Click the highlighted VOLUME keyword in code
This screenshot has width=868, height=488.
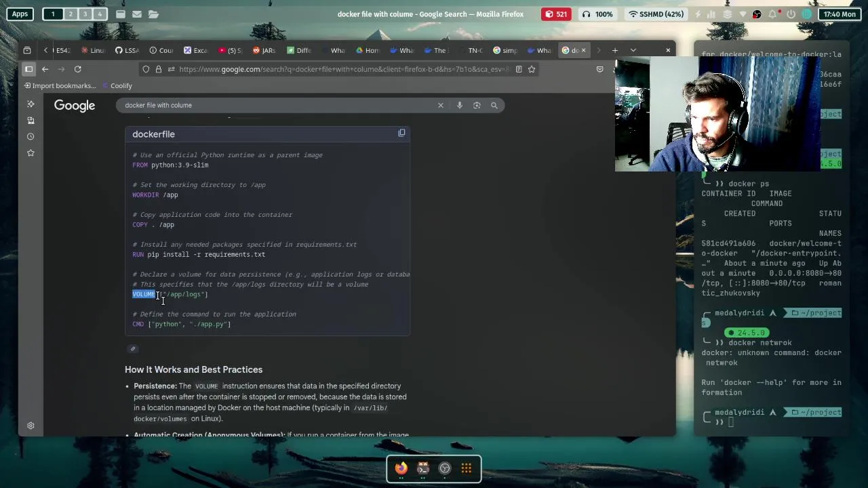144,294
